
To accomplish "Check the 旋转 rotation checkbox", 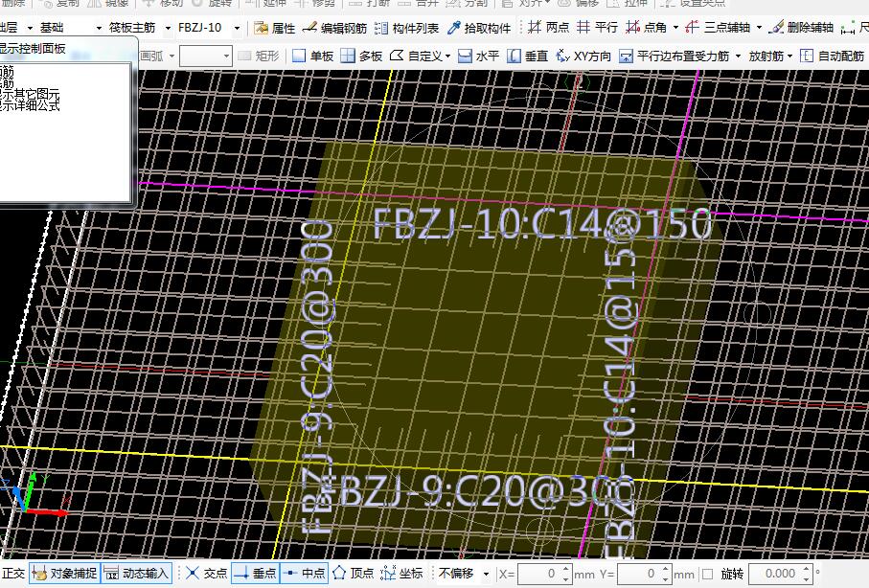I will click(708, 574).
